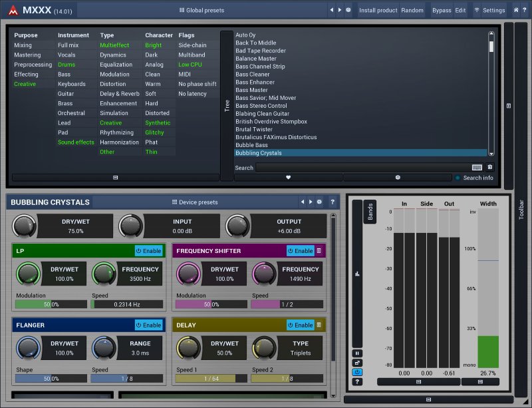This screenshot has width=532, height=408.
Task: Click the dice icon beside the Device presets arrows
Action: coord(319,202)
